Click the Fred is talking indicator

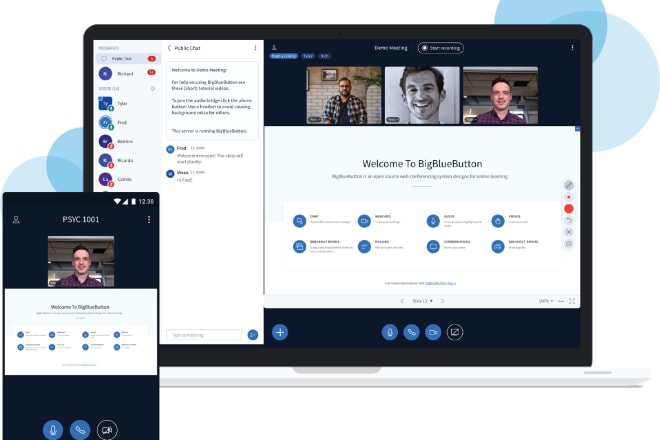284,56
